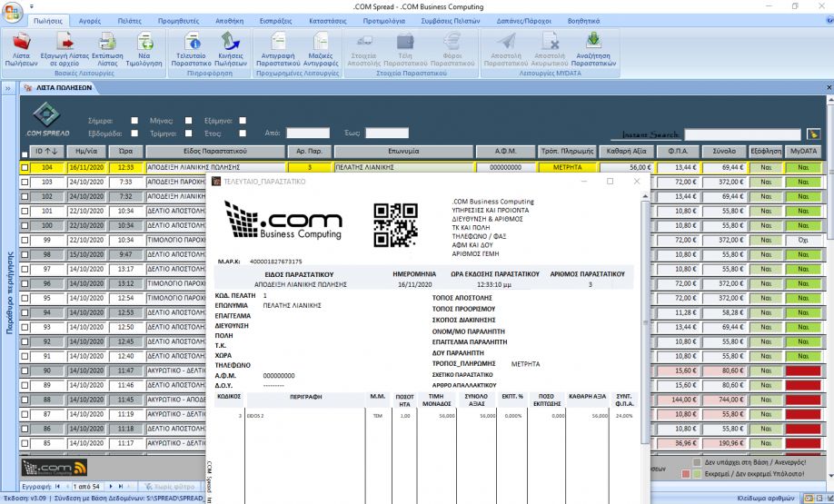Check the row checkbox for ID 90

coord(25,371)
